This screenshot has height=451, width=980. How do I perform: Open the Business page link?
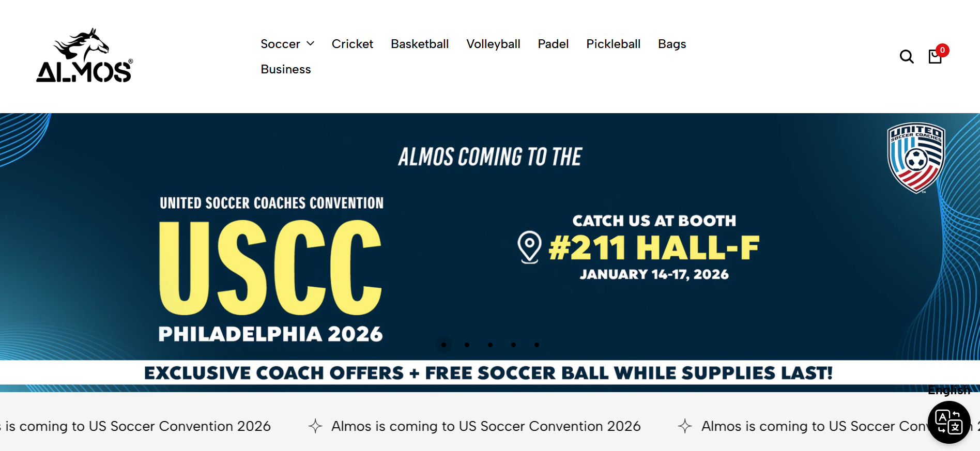285,69
